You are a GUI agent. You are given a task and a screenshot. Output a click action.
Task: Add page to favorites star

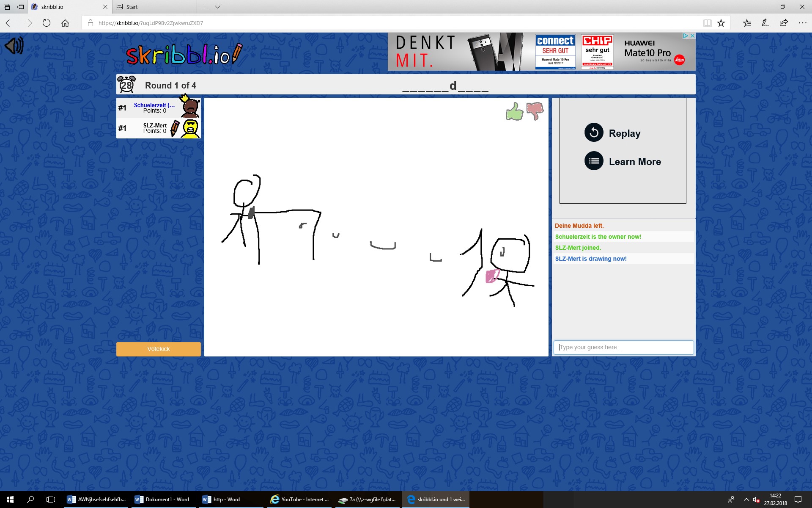721,23
